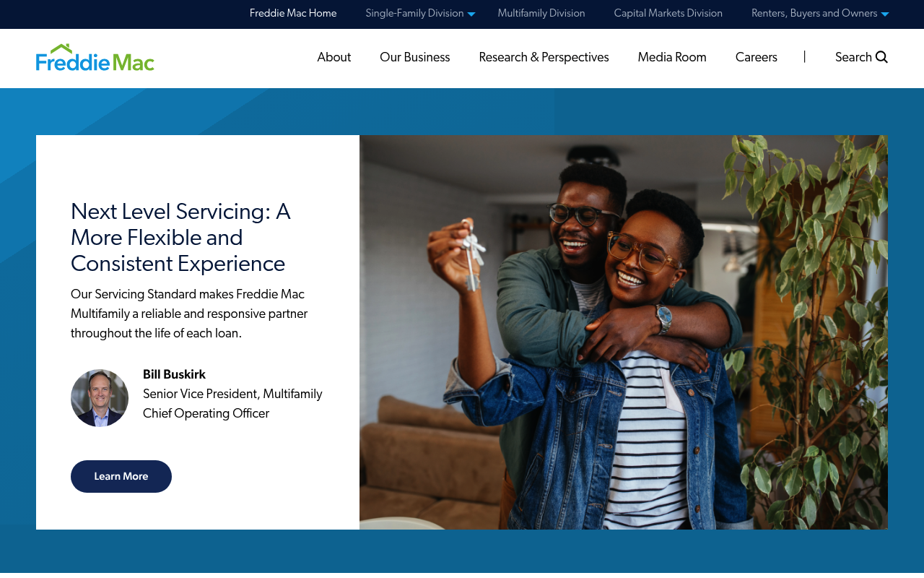Viewport: 924px width, 578px height.
Task: Click the search magnifier icon
Action: pos(881,57)
